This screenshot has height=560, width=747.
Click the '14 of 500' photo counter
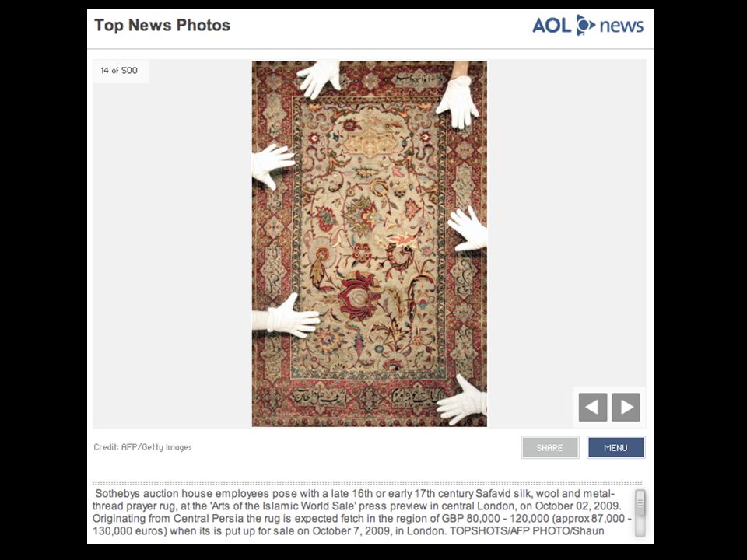pyautogui.click(x=119, y=71)
